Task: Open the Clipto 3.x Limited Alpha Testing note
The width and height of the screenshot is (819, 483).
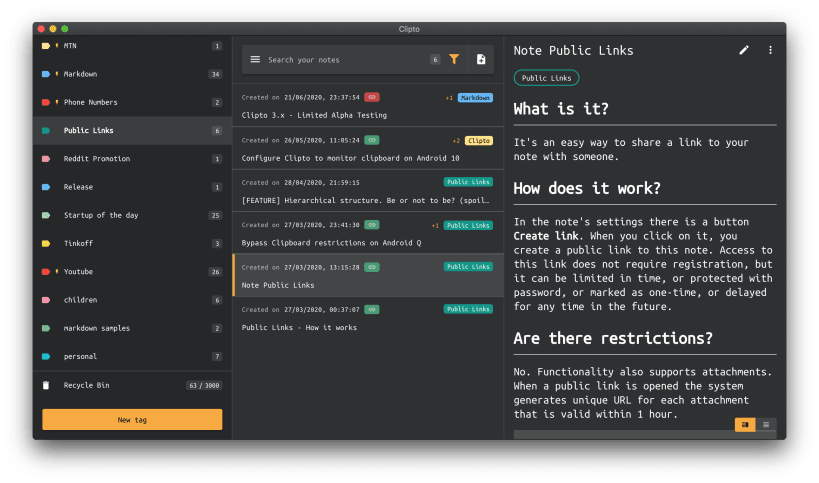Action: pos(368,105)
